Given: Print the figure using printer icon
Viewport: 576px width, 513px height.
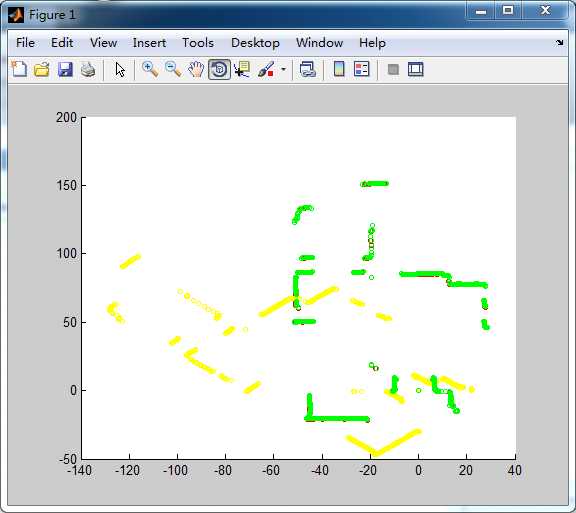Looking at the screenshot, I should (88, 69).
